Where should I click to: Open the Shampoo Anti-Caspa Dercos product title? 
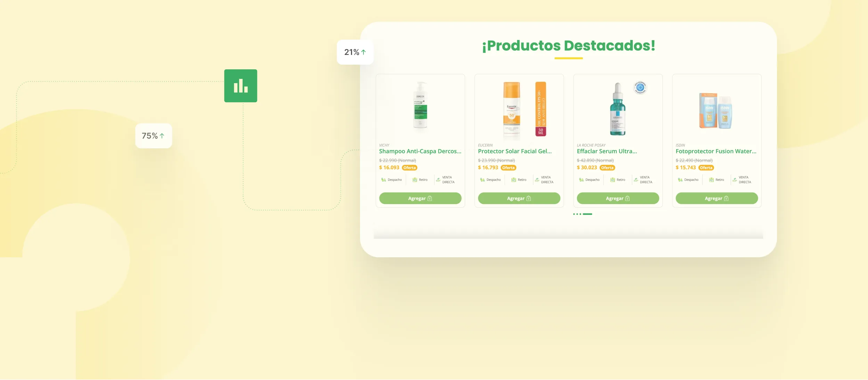(420, 151)
